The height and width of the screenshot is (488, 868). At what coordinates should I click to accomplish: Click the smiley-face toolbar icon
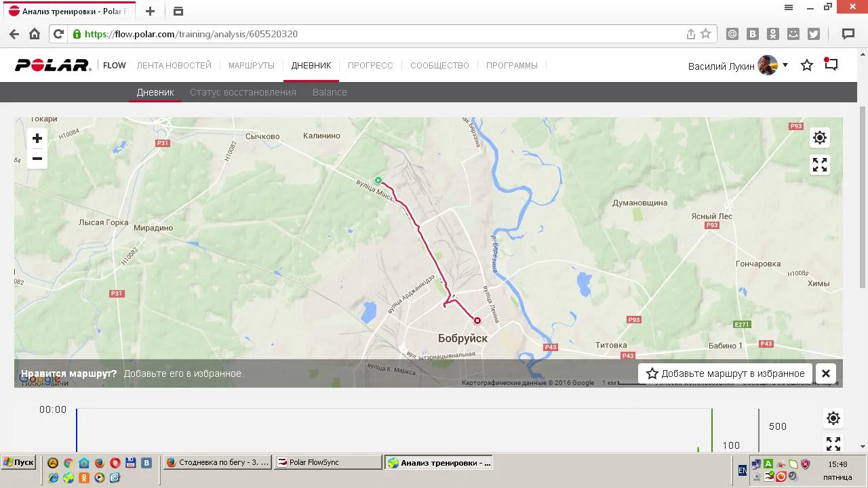pos(793,34)
